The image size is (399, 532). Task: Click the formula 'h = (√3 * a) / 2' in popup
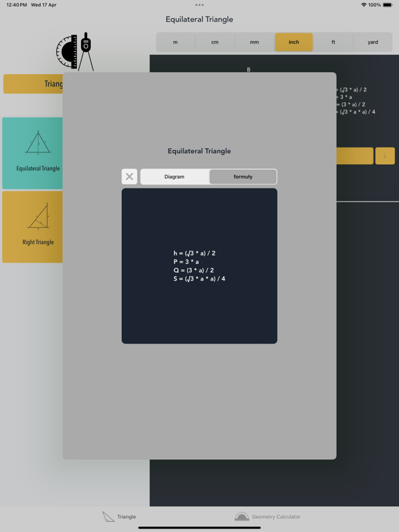(x=195, y=253)
